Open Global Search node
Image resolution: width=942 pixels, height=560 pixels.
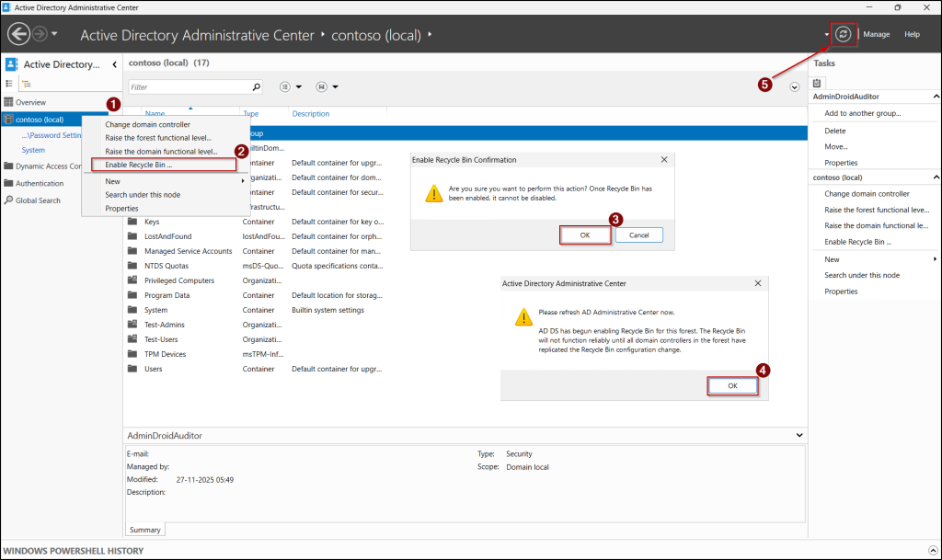37,200
